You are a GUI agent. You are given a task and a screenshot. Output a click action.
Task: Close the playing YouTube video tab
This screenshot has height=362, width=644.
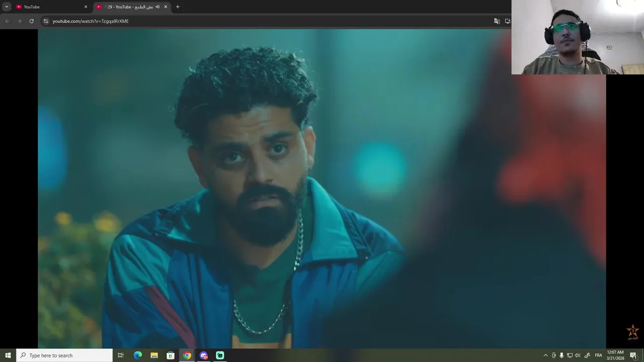click(166, 7)
